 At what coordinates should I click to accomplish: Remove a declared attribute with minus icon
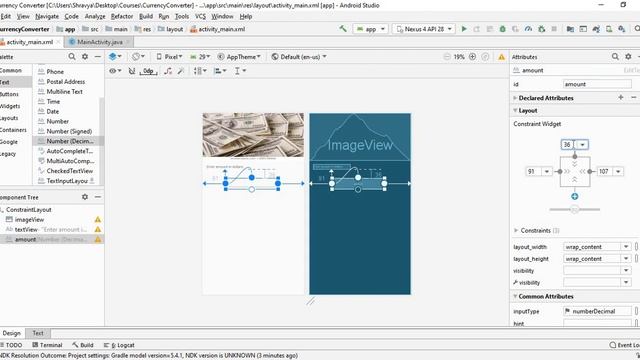click(x=633, y=98)
